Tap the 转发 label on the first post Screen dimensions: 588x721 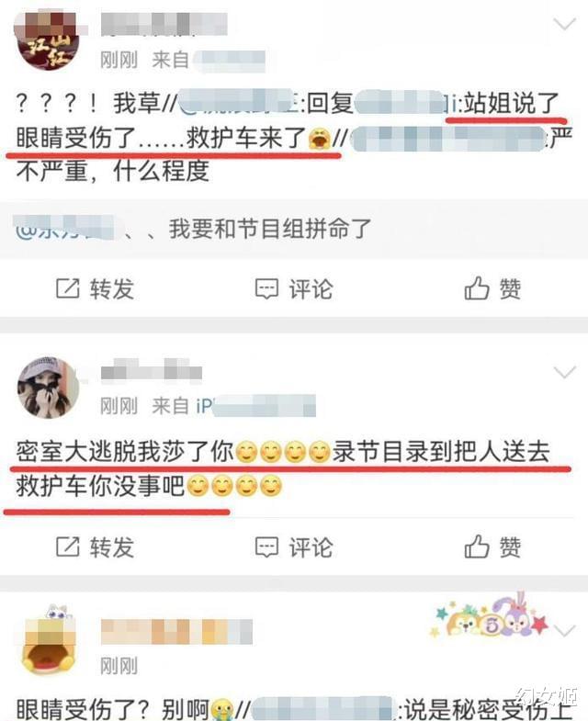[x=112, y=289]
